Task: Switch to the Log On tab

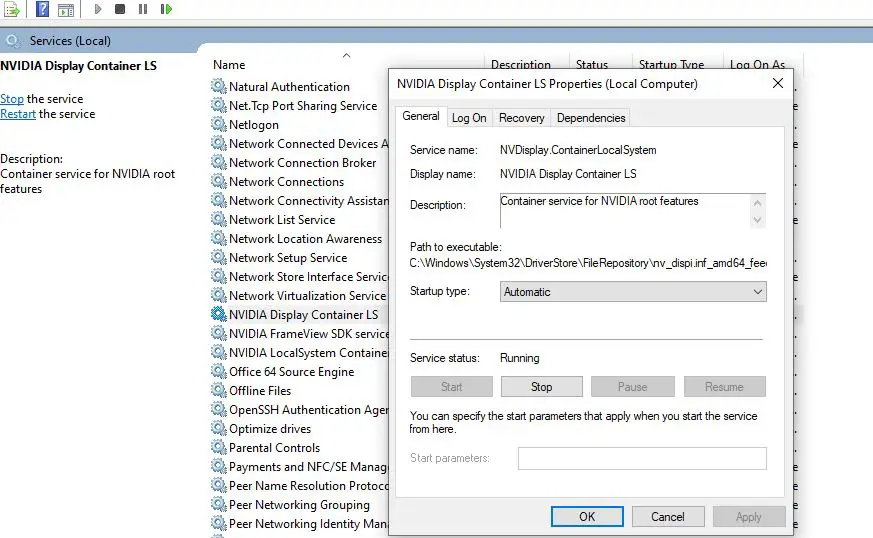Action: (469, 118)
